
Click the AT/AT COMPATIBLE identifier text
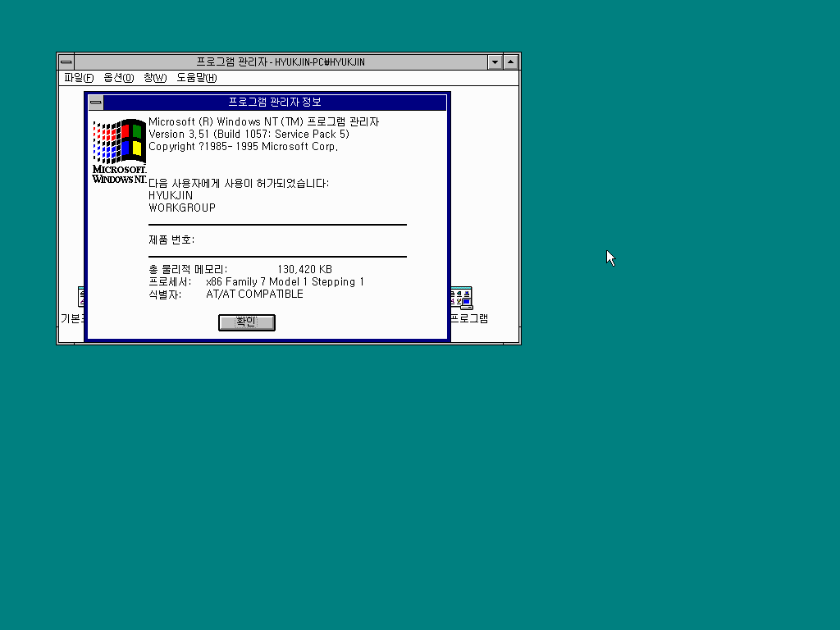(x=254, y=294)
